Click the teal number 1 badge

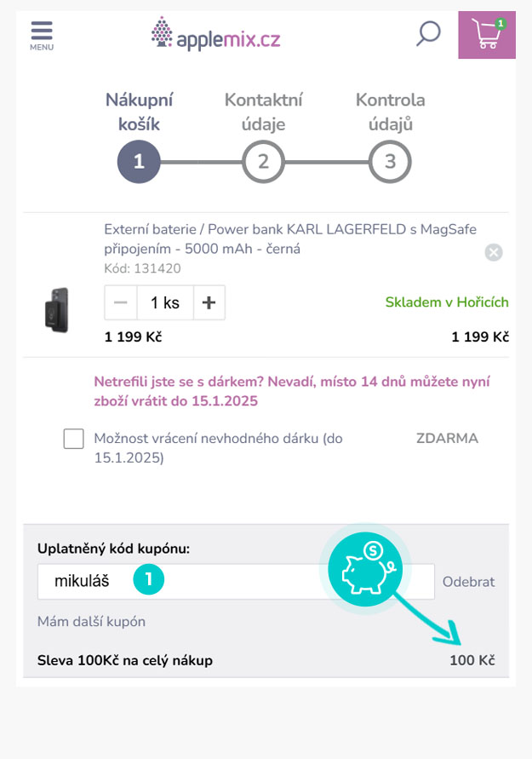[149, 579]
